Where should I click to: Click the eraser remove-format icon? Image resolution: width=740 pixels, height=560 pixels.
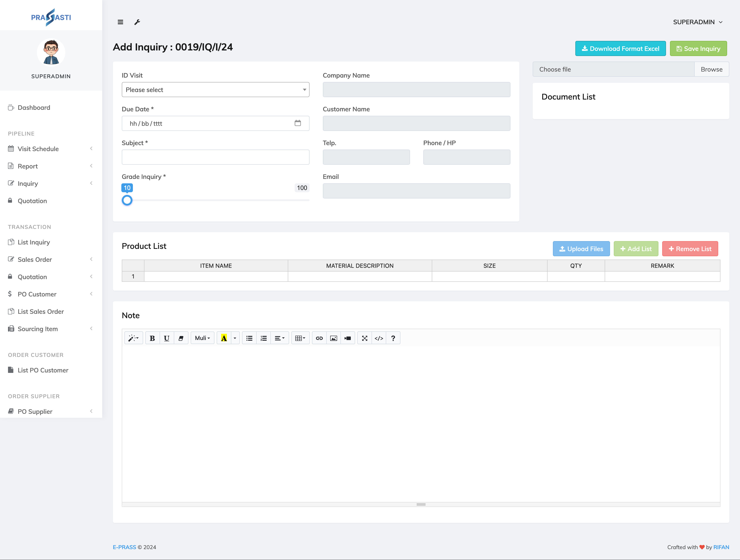[x=181, y=338]
